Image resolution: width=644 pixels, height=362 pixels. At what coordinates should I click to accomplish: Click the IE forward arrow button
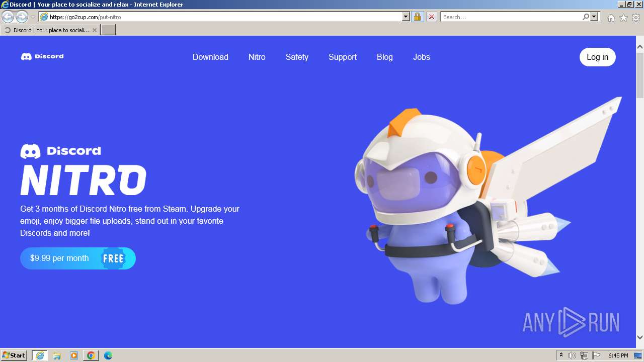(x=22, y=17)
